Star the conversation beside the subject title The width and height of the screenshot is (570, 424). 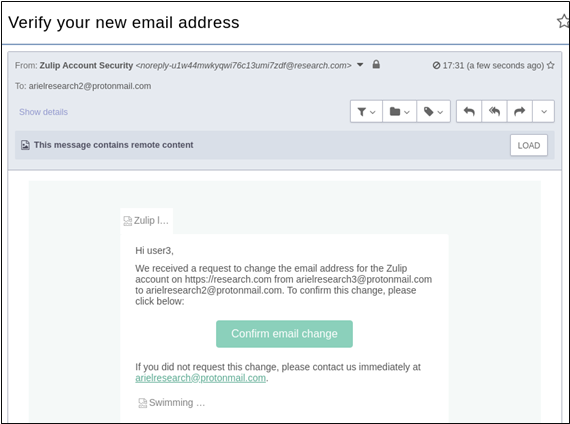pyautogui.click(x=563, y=22)
